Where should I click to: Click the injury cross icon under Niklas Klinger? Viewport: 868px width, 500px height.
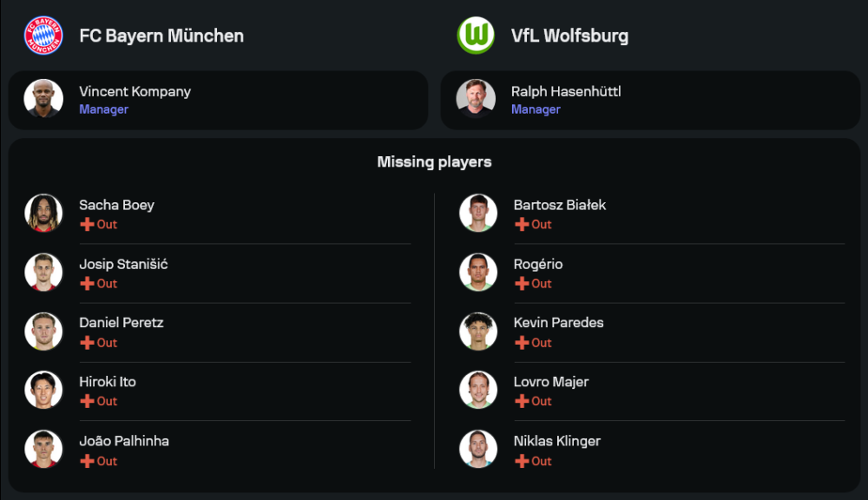click(x=522, y=461)
